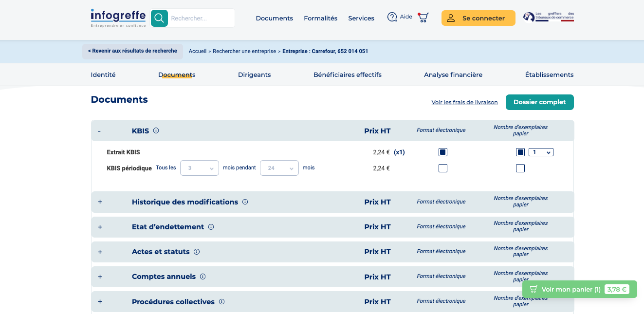The image size is (644, 314).
Task: Switch to the Bénéficiaires effectifs tab
Action: (348, 74)
